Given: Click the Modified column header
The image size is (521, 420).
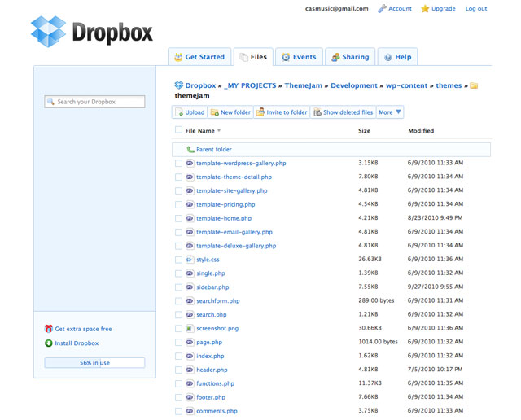Looking at the screenshot, I should pyautogui.click(x=421, y=131).
